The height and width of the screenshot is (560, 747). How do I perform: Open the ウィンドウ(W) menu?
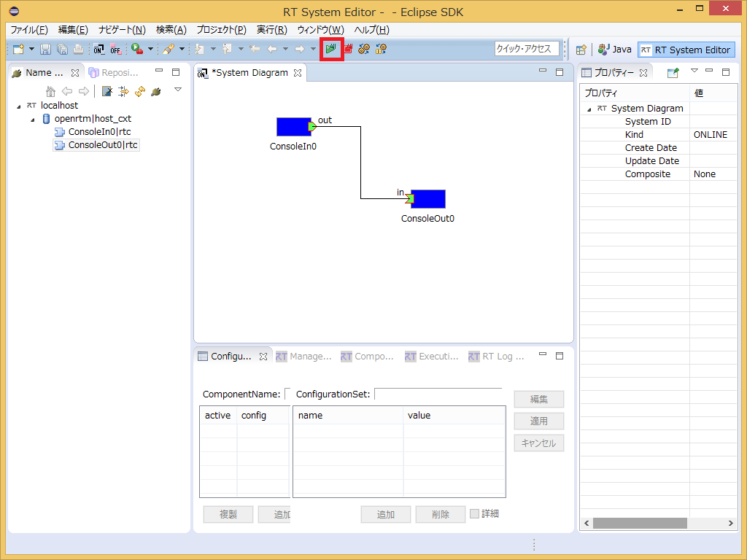point(321,29)
